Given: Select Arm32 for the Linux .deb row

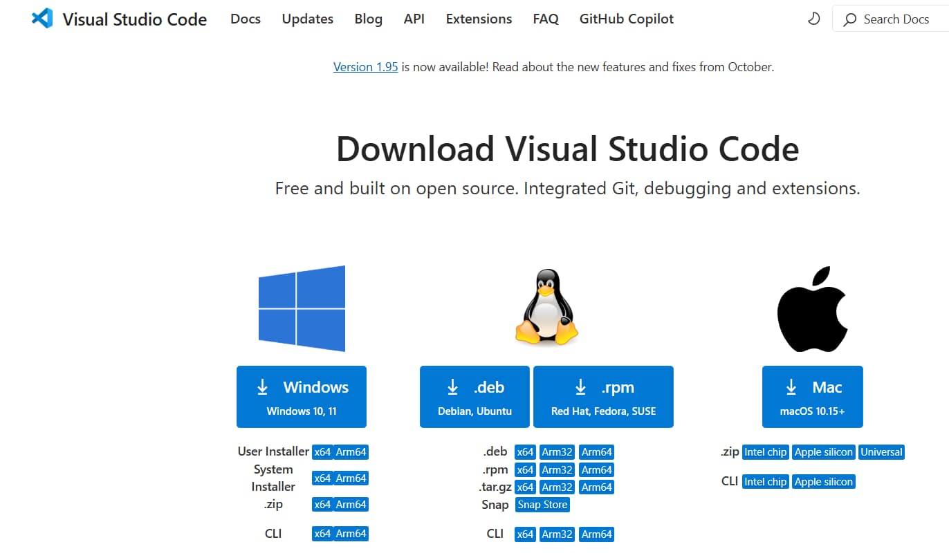Looking at the screenshot, I should click(558, 452).
